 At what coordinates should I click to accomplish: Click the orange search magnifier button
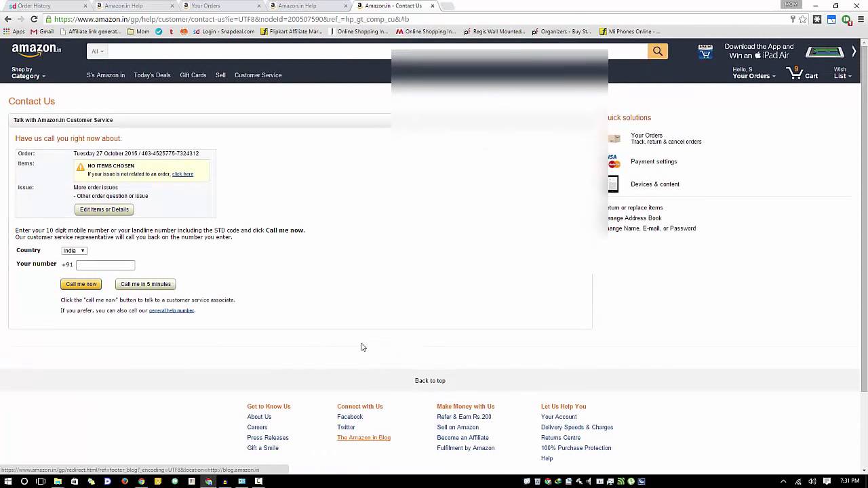(658, 51)
